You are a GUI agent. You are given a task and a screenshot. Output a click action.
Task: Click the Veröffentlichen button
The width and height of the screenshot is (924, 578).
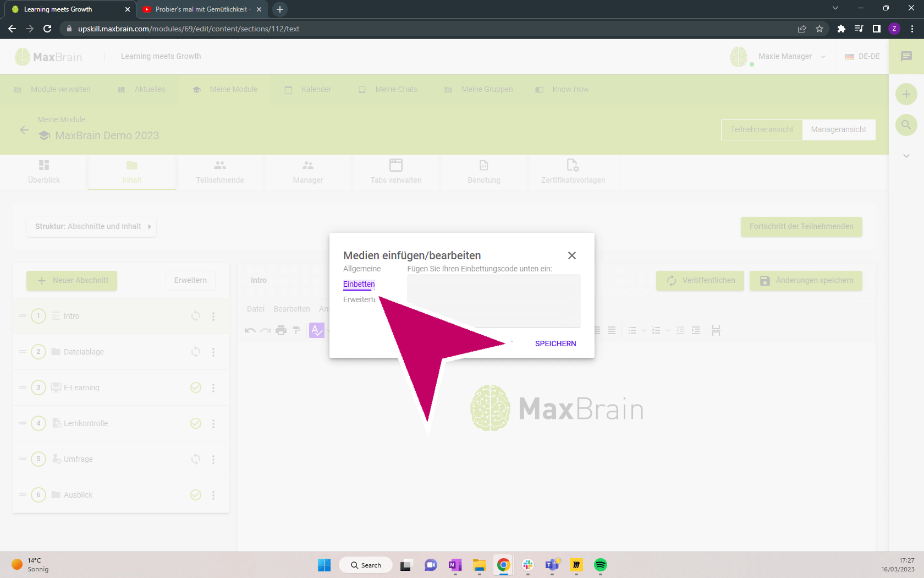[x=700, y=281]
